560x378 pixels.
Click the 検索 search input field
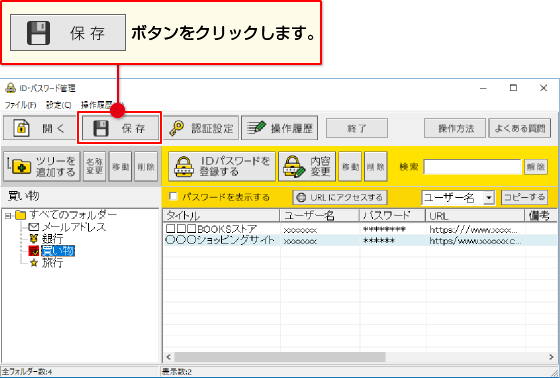tap(472, 167)
